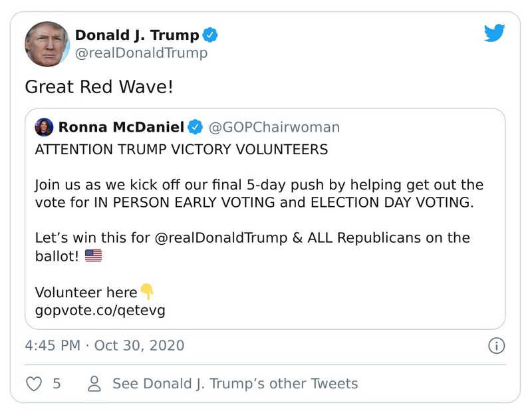This screenshot has width=532, height=413.
Task: Click the name Donald J. Trump
Action: click(136, 35)
